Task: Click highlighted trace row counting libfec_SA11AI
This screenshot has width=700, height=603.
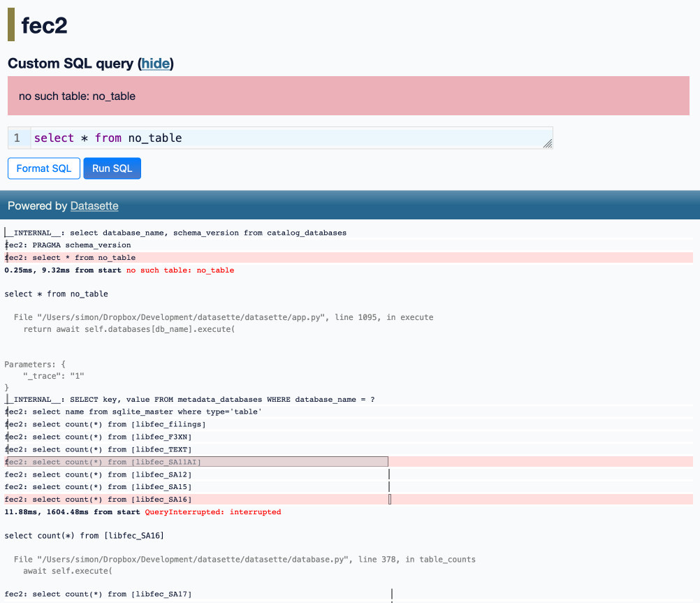Action: (x=348, y=462)
